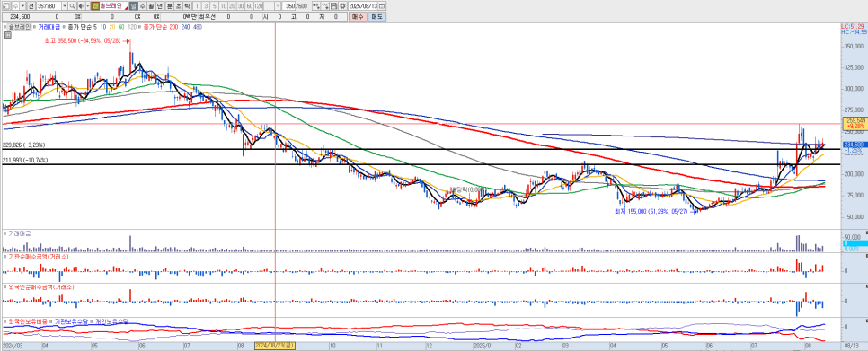
Task: Click the green '60' moving average legend
Action: 120,27
